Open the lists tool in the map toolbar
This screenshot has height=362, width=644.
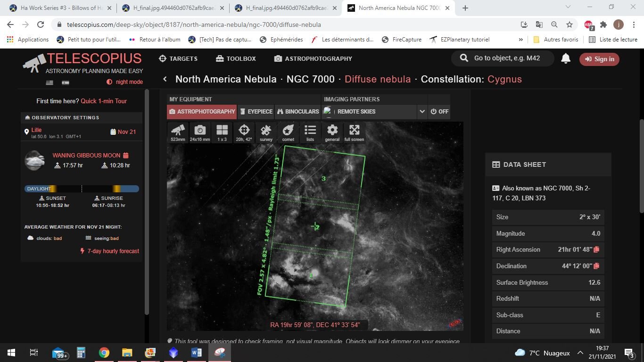[310, 132]
